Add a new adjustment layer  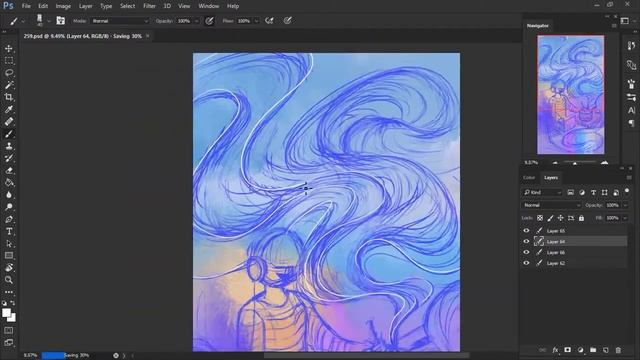point(580,350)
